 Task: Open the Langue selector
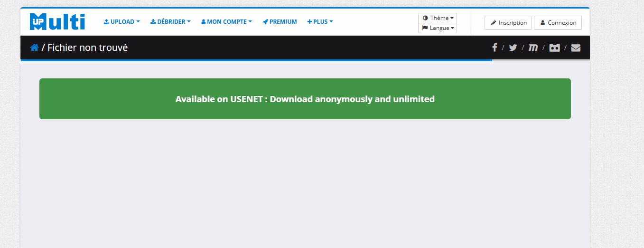coord(438,28)
